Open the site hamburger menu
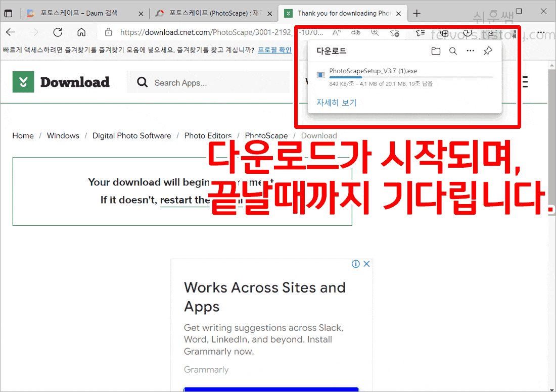 click(x=525, y=82)
